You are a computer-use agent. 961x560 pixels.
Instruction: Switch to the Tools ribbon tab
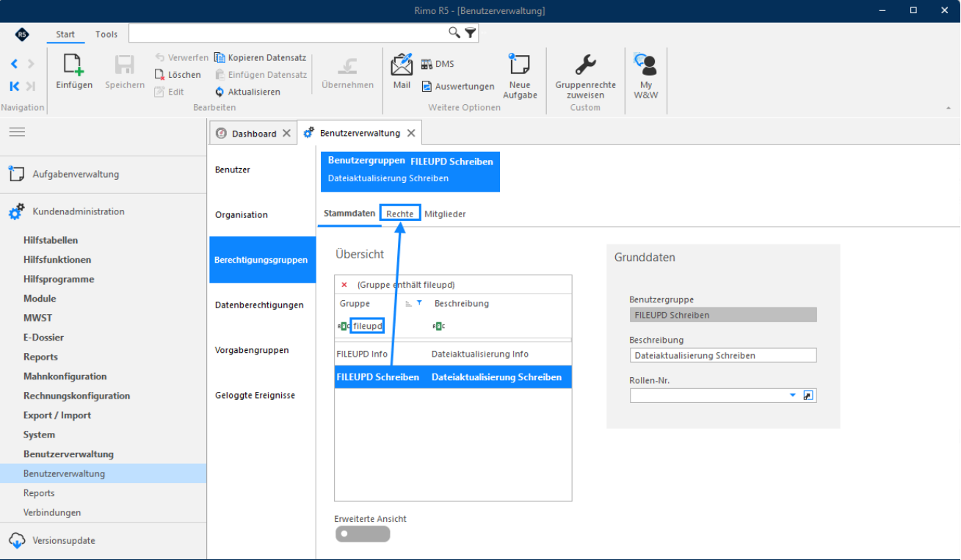tap(106, 34)
